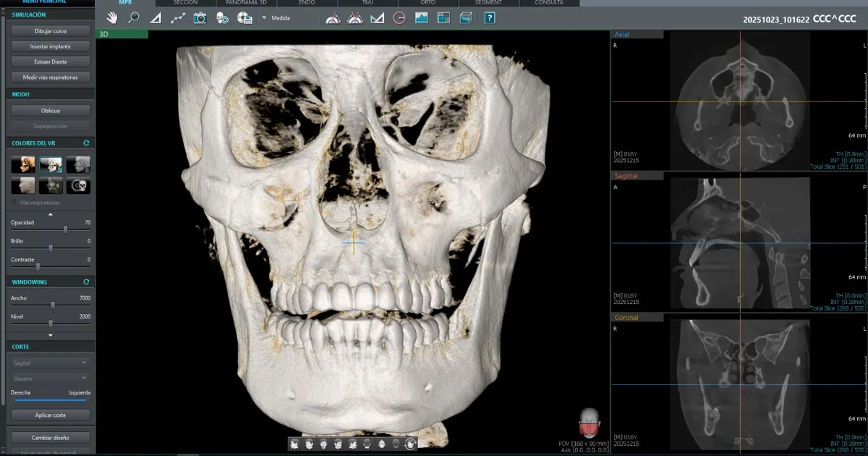Select the polyline distance measure tool

pyautogui.click(x=178, y=17)
